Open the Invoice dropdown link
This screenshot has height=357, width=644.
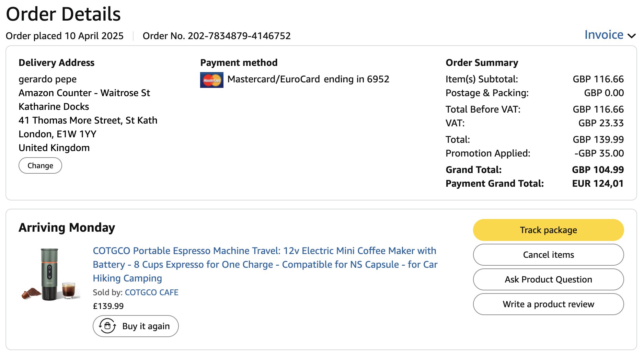603,35
